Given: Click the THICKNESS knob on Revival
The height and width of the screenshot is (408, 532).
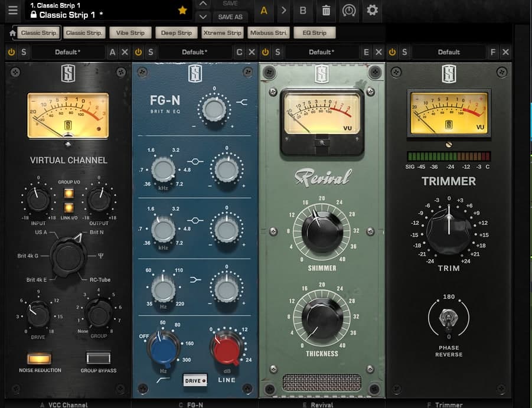Looking at the screenshot, I should pos(322,318).
